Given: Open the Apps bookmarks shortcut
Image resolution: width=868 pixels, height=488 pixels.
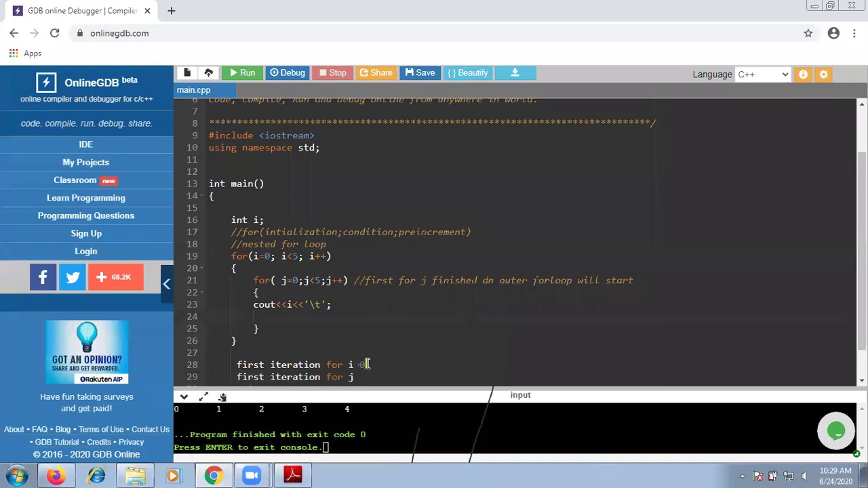Looking at the screenshot, I should (x=25, y=54).
